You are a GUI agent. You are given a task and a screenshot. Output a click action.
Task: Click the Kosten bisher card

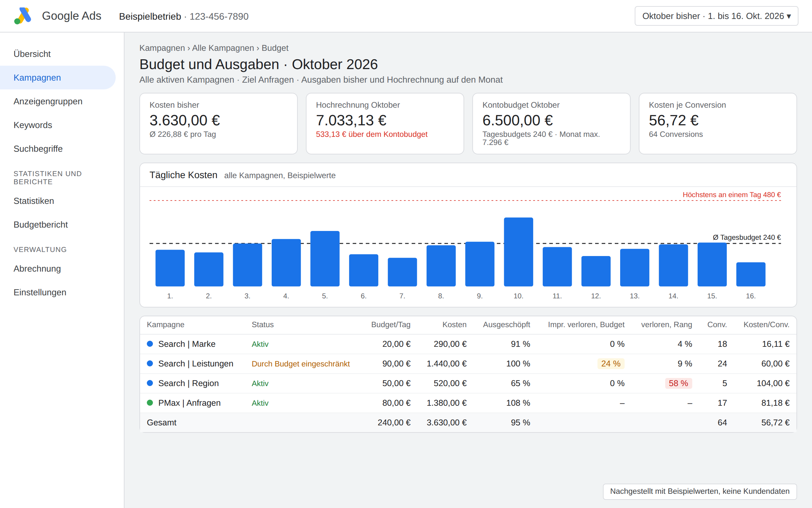(x=219, y=124)
